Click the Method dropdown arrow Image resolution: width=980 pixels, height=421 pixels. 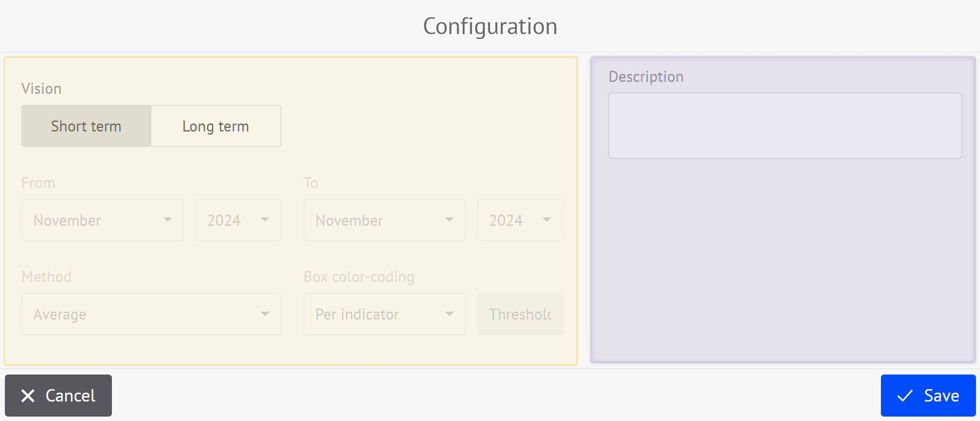pyautogui.click(x=265, y=314)
